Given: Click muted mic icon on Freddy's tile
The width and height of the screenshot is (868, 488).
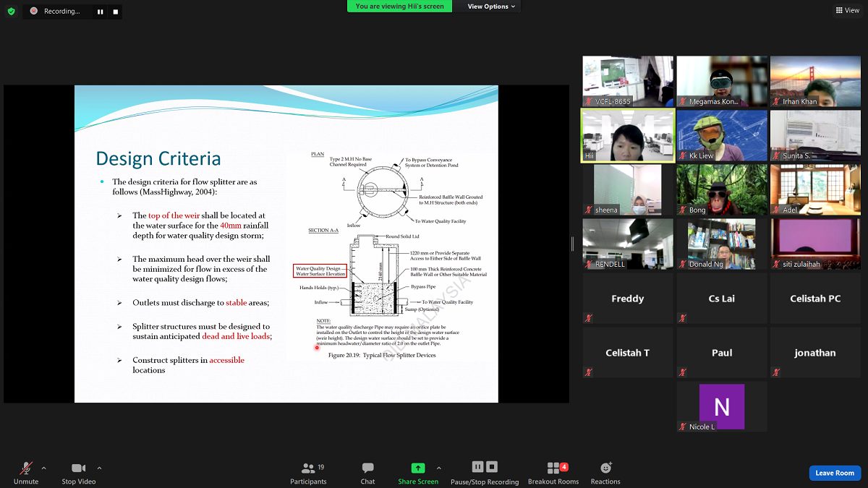Looking at the screenshot, I should tap(589, 318).
